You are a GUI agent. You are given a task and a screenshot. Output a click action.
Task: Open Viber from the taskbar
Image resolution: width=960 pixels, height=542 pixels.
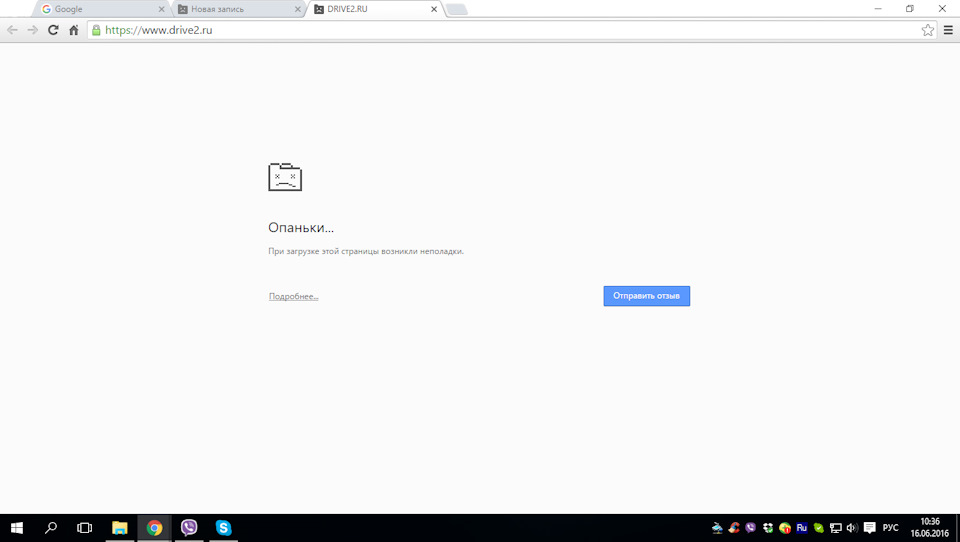[189, 527]
